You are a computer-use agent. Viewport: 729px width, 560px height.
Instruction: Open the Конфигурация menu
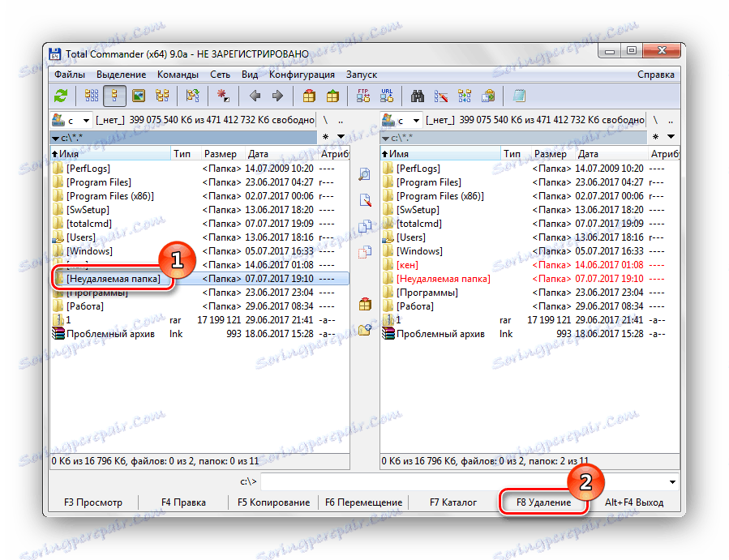click(x=302, y=75)
